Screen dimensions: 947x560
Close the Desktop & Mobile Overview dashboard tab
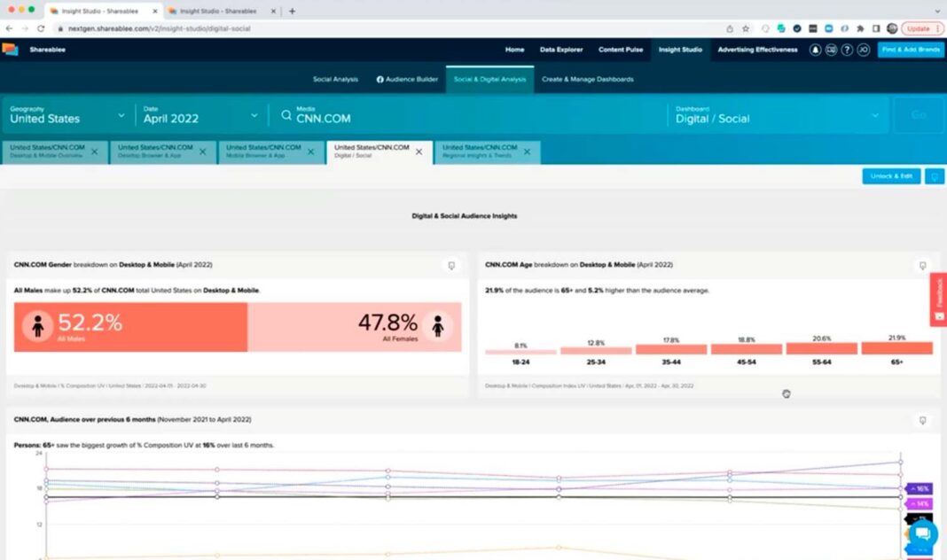click(94, 152)
